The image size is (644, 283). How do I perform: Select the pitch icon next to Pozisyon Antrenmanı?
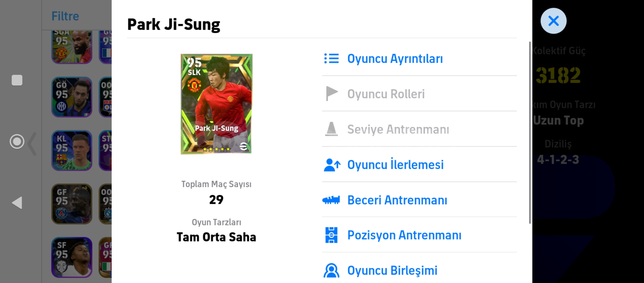331,235
